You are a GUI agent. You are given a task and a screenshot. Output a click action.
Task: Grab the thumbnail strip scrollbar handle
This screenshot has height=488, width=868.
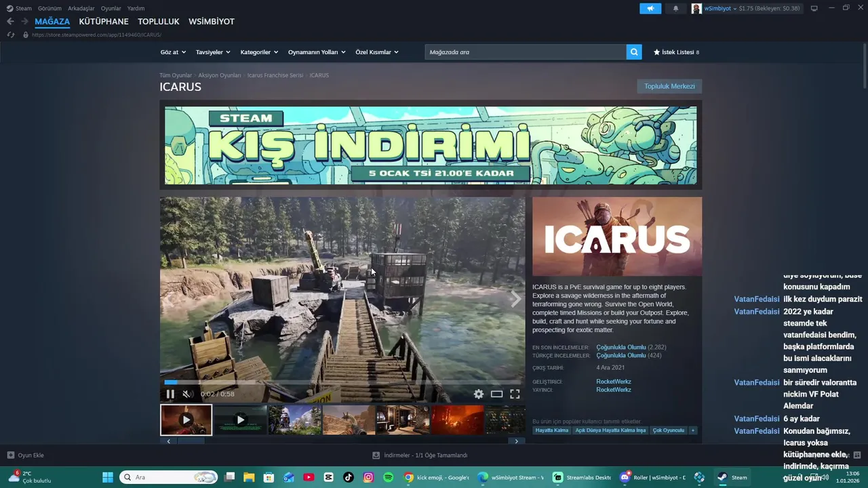[191, 441]
